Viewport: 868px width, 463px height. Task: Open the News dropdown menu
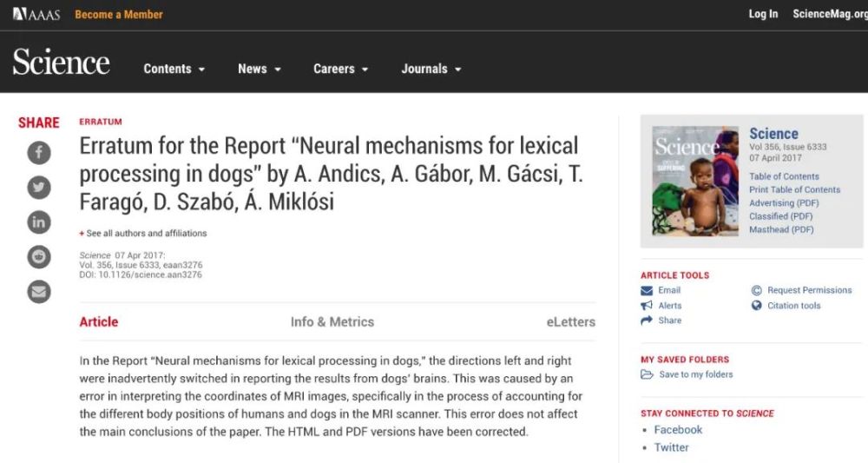coord(260,69)
